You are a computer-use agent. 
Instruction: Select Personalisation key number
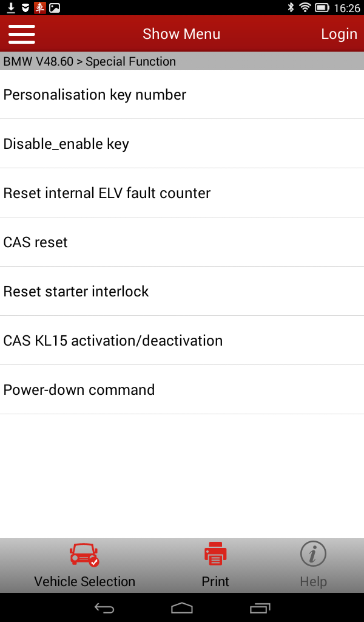pos(182,94)
